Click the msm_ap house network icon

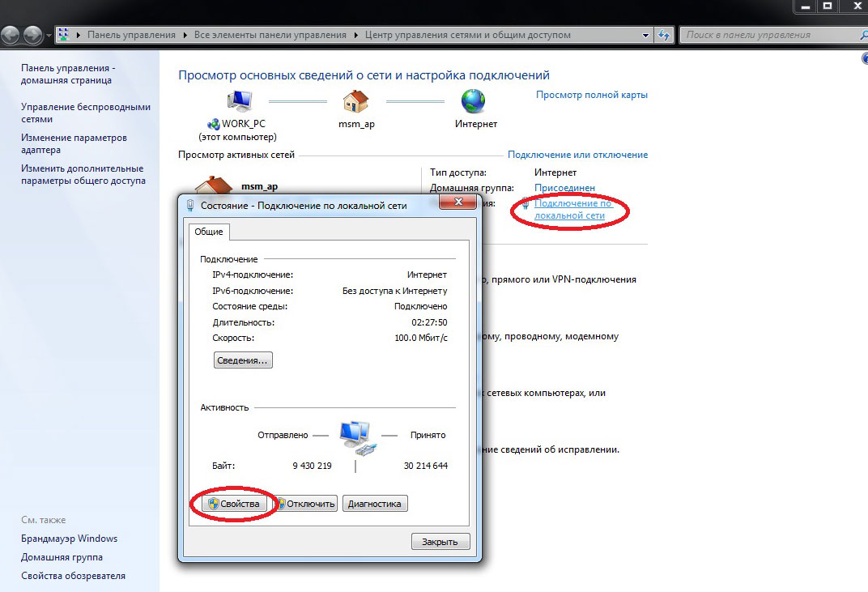coord(356,101)
